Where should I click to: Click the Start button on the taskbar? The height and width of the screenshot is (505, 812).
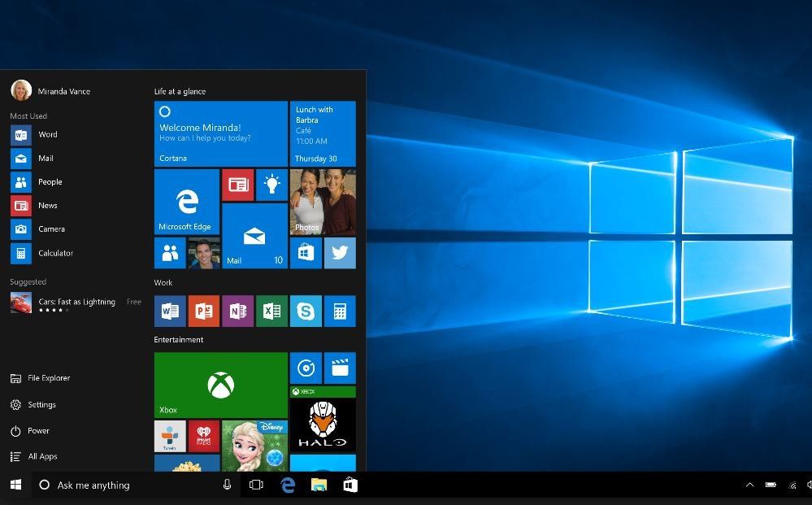point(15,485)
